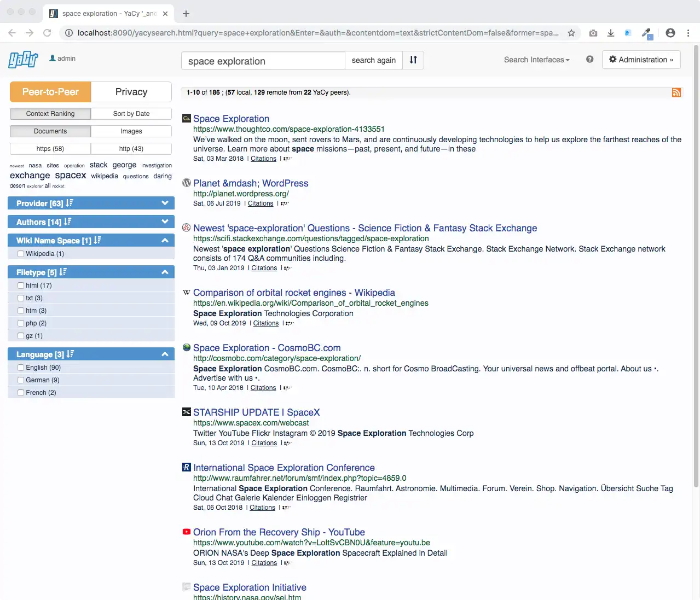Switch to the Images content tab
The image size is (700, 600).
[x=131, y=131]
